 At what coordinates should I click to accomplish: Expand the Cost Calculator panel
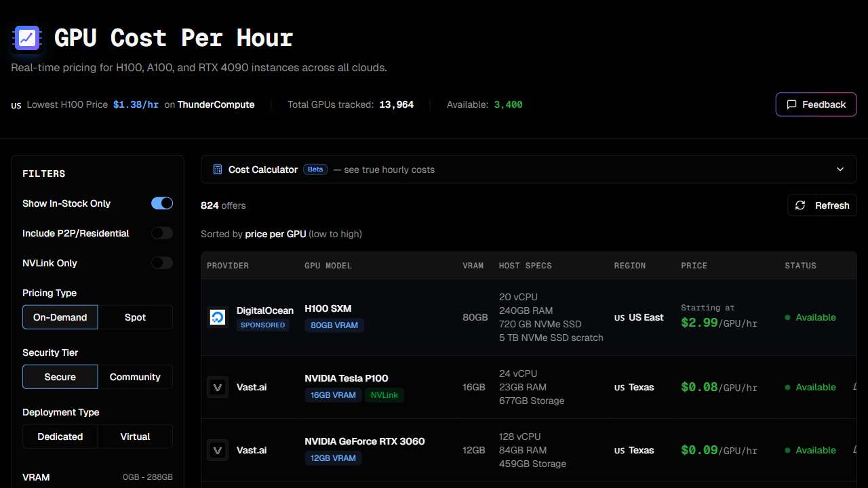point(840,169)
